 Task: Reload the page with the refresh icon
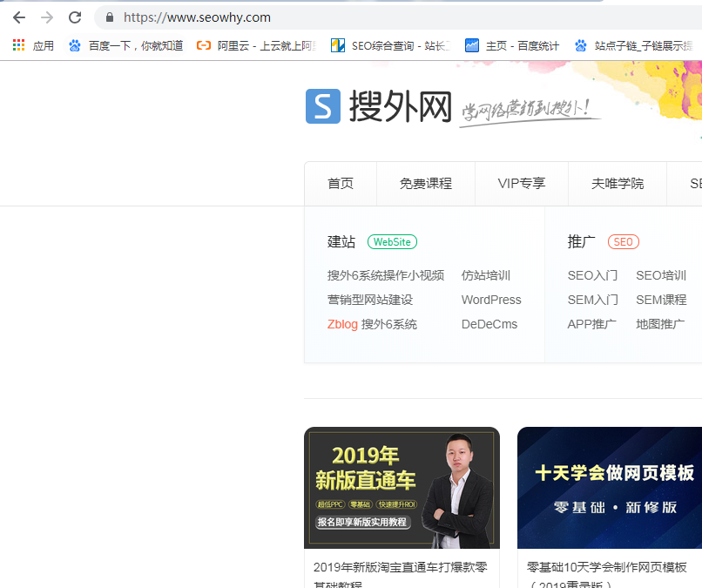(75, 17)
